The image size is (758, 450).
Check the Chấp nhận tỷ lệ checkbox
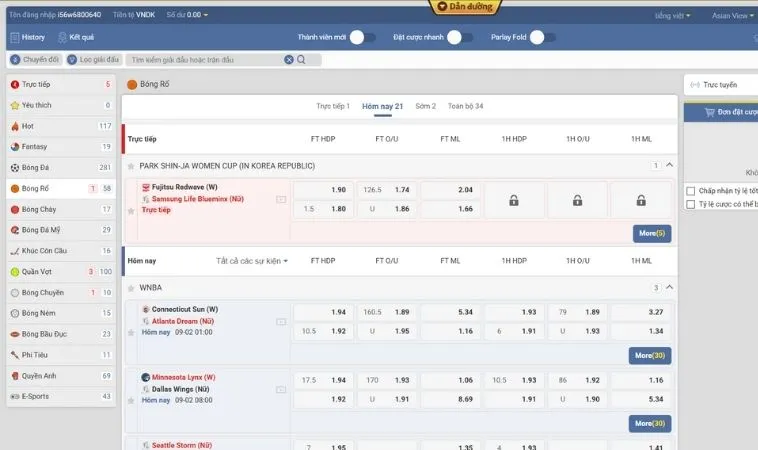(x=691, y=190)
